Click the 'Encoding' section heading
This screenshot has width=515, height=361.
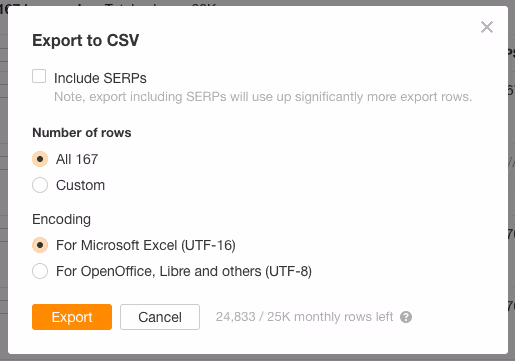[61, 219]
